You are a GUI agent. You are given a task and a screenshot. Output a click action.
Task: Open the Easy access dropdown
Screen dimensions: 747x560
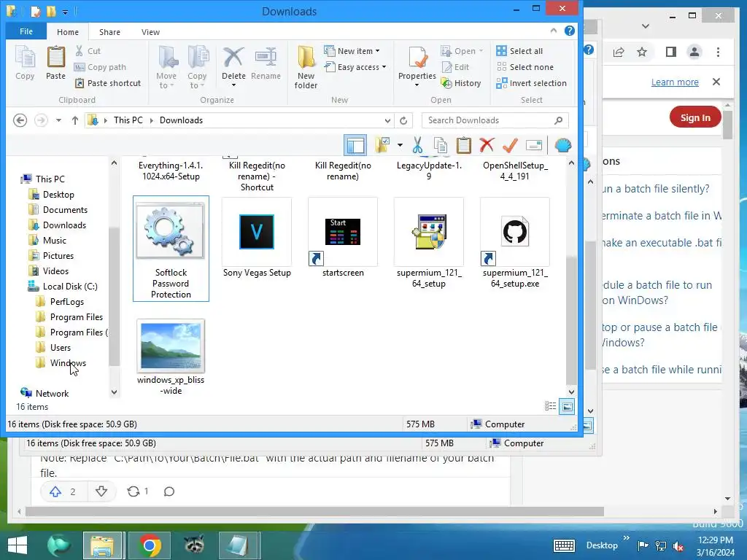355,67
